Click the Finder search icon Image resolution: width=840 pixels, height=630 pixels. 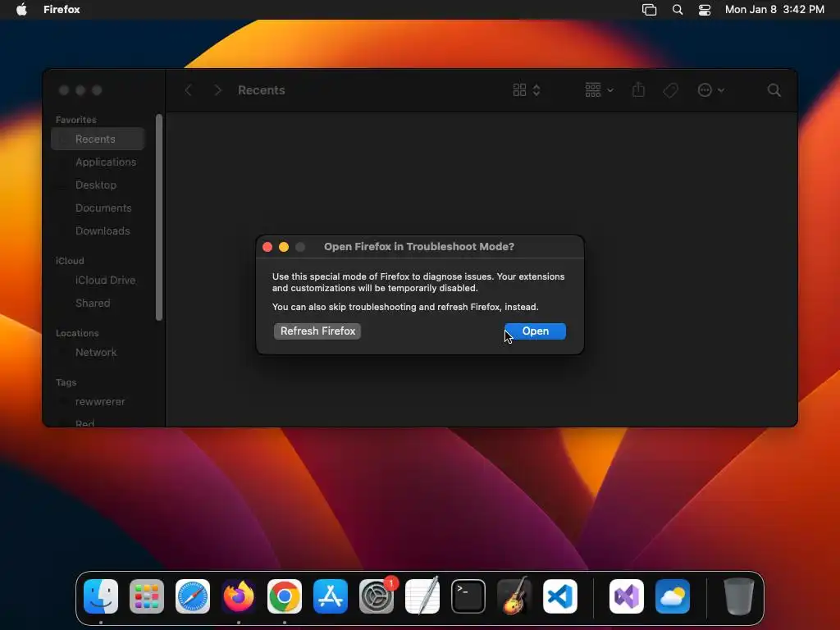tap(774, 90)
